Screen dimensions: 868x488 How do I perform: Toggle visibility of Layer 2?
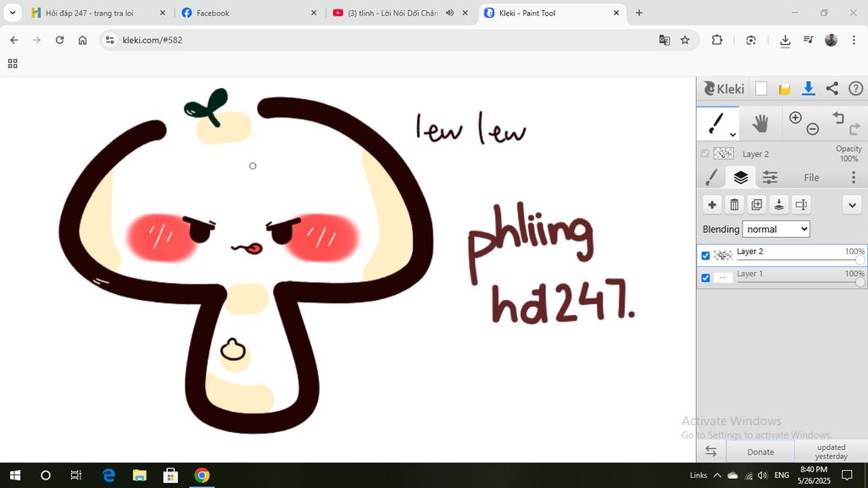click(x=705, y=256)
